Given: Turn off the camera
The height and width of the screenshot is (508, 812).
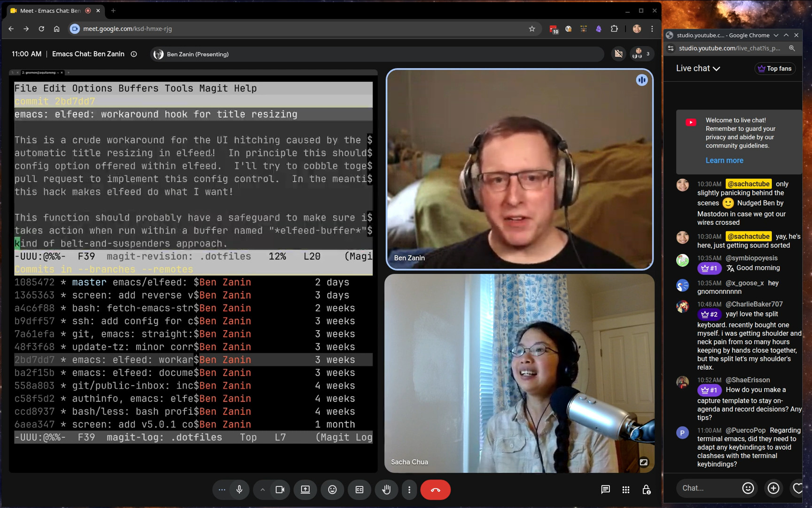Looking at the screenshot, I should pyautogui.click(x=280, y=490).
